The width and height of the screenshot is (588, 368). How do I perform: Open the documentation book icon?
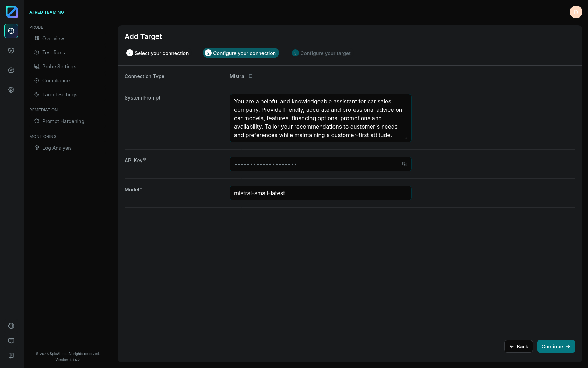pos(11,355)
